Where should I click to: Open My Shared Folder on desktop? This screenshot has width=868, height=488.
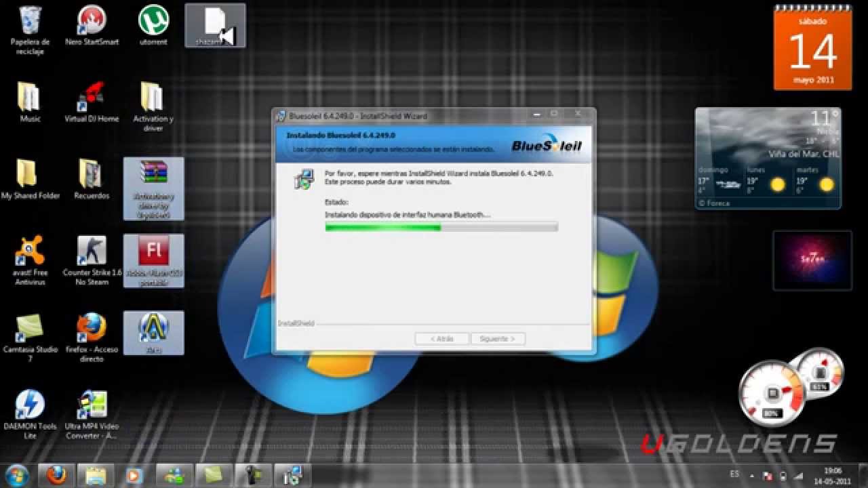(30, 180)
